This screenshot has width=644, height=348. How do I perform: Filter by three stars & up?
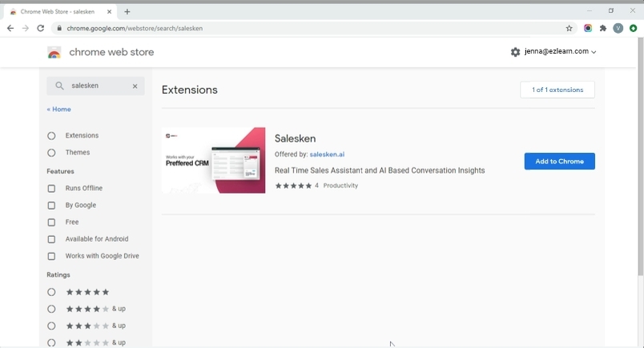point(51,326)
